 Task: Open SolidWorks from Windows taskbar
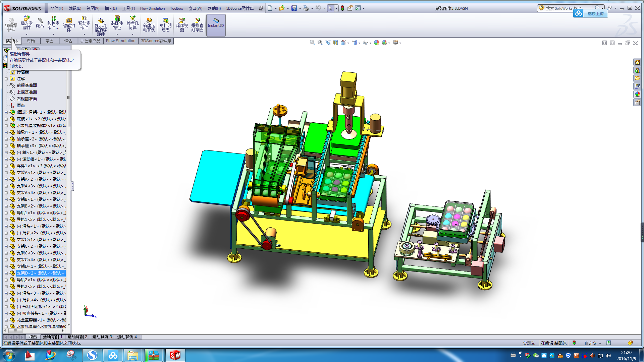[175, 355]
